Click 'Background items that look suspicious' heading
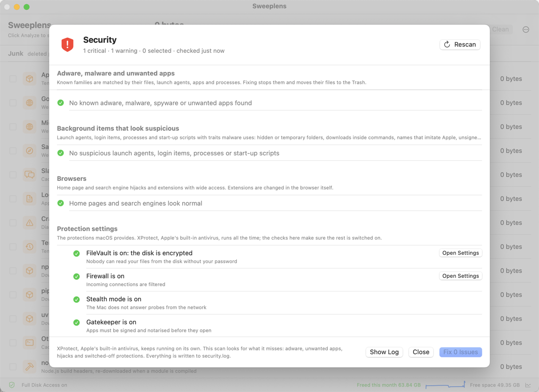 pos(118,128)
